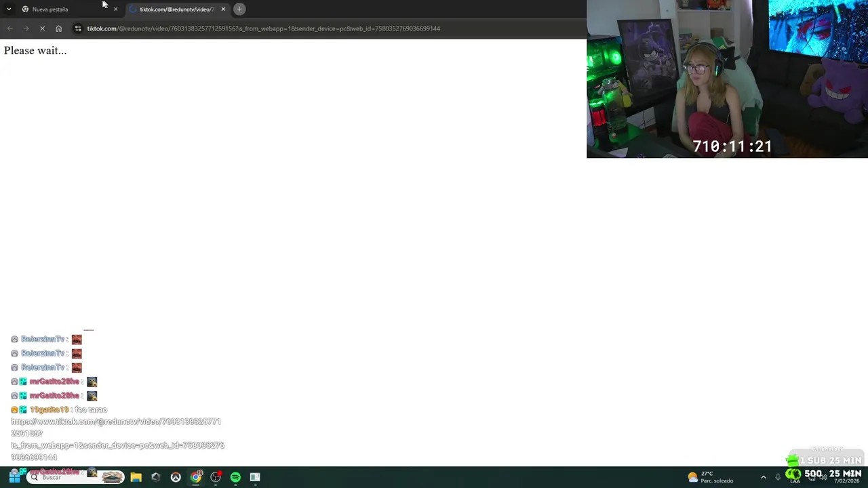Open a new browser tab with plus button
Viewport: 868px width, 488px height.
[x=239, y=9]
